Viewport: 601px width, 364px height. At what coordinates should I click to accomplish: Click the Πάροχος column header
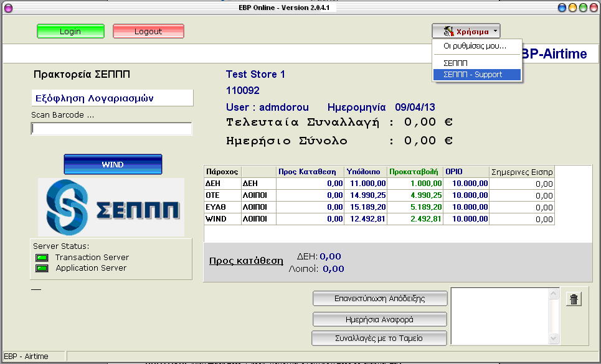tap(223, 172)
